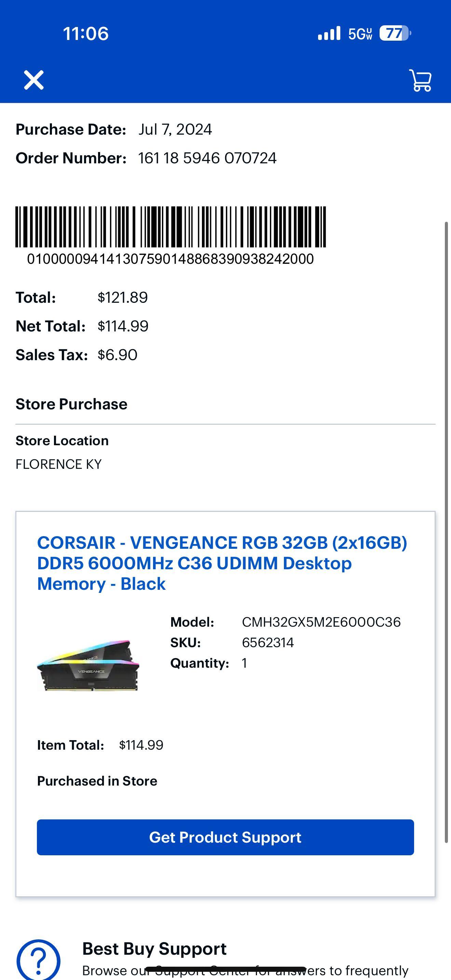Open the CORSAIR VENGEANCE RGB product link
The image size is (451, 980).
click(x=222, y=563)
